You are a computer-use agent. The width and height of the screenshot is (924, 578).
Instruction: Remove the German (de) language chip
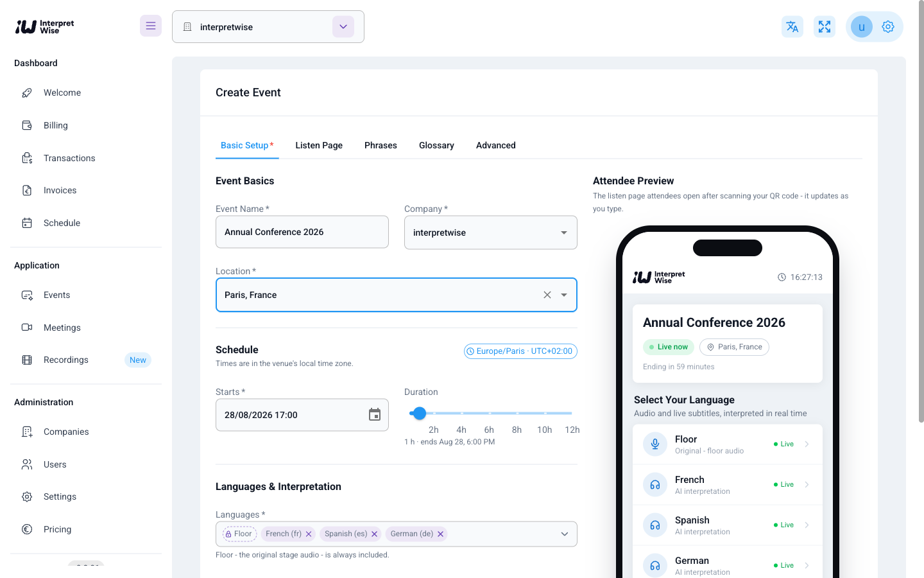[441, 534]
